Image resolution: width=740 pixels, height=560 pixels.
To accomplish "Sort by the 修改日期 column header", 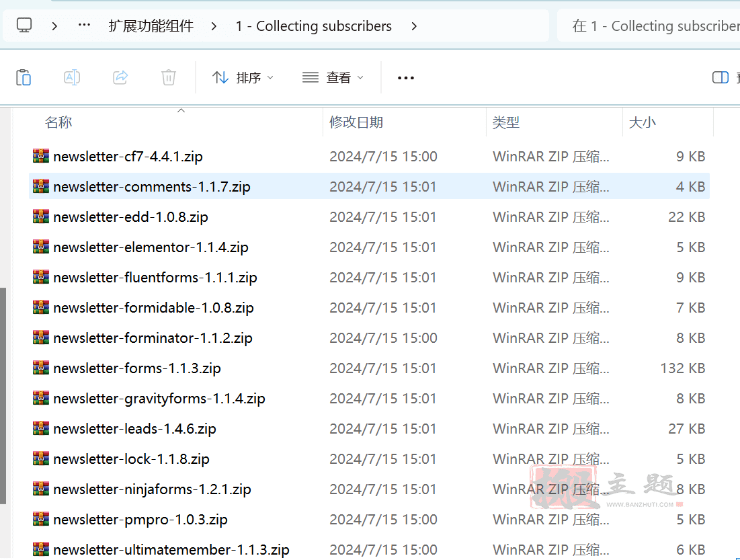I will (356, 122).
